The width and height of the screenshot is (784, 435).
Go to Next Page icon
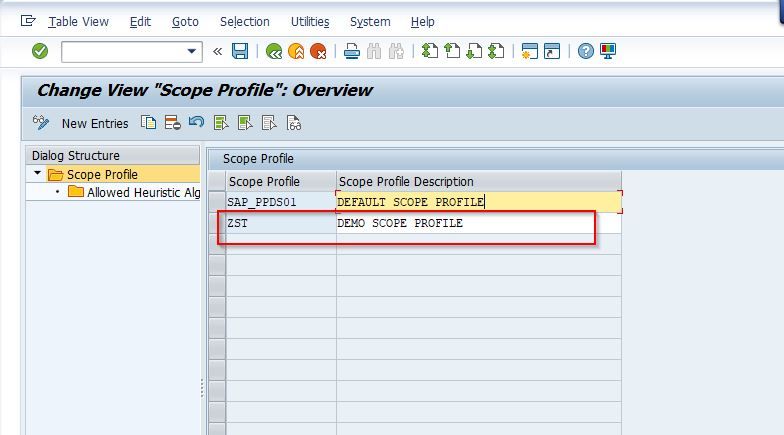[x=474, y=51]
